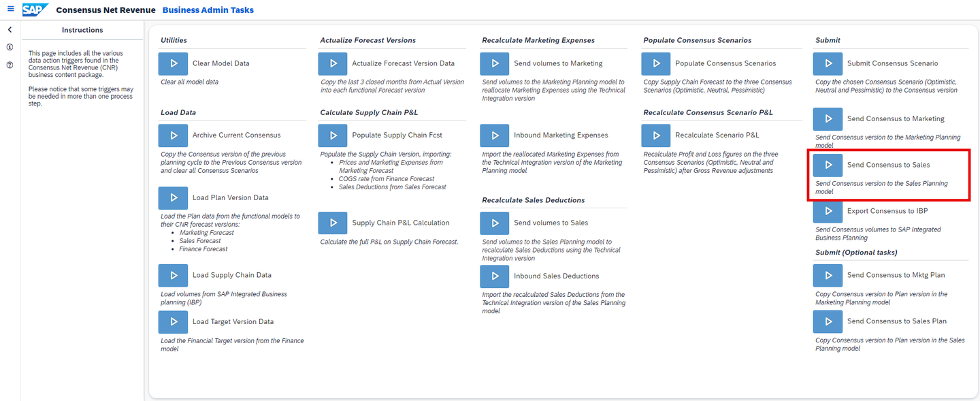Run the Load Supply Chain Data trigger
The image size is (980, 401).
pos(173,276)
